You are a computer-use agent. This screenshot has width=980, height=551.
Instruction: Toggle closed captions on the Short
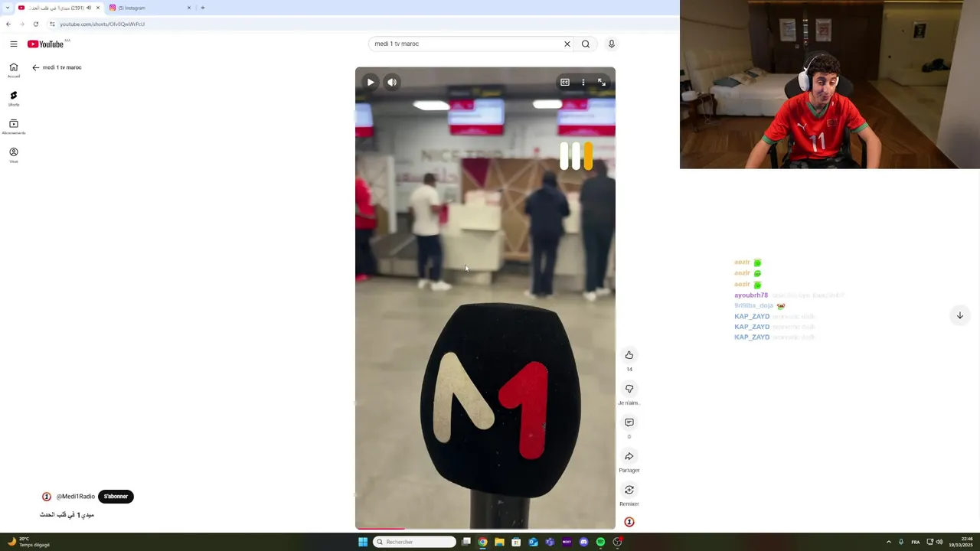click(x=565, y=83)
